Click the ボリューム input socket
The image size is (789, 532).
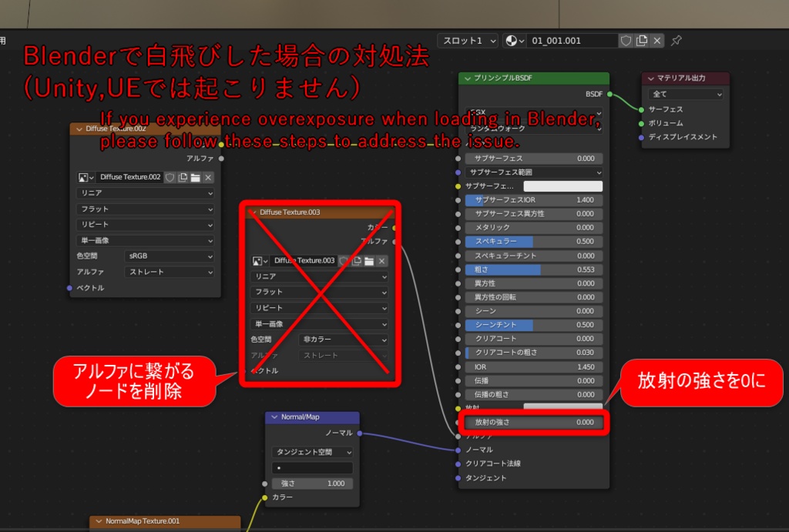[x=641, y=124]
